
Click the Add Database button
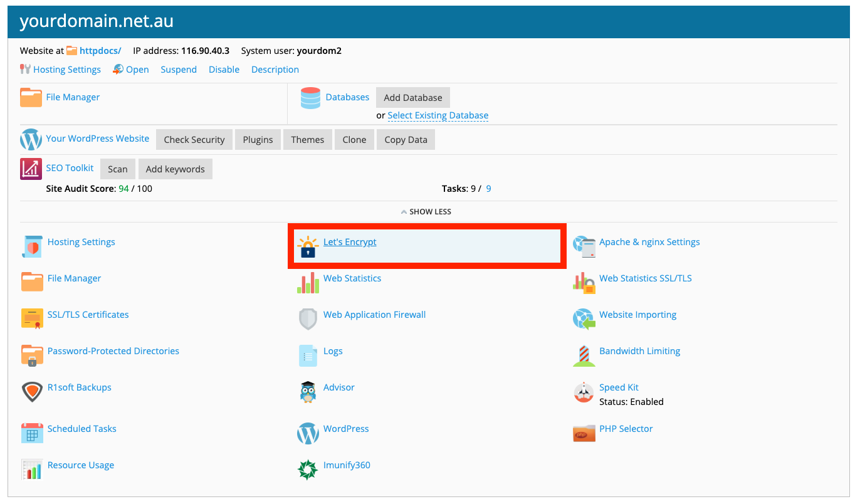tap(413, 98)
